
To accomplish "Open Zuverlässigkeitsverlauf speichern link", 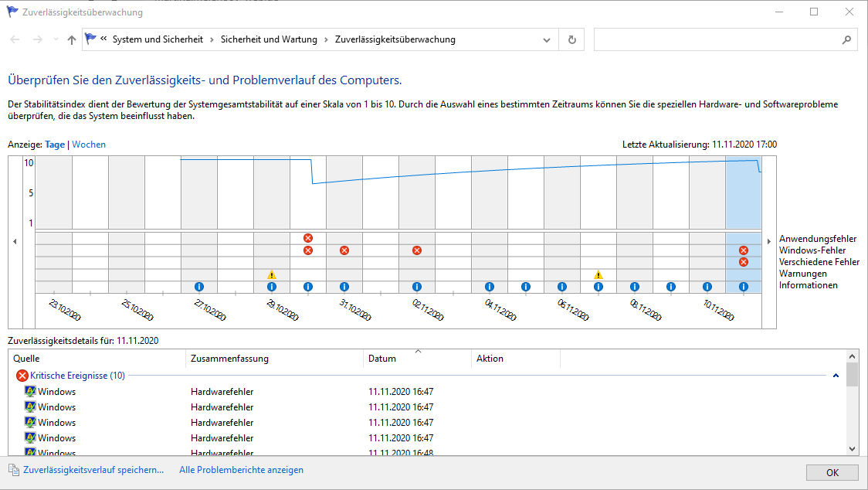I will [x=93, y=469].
